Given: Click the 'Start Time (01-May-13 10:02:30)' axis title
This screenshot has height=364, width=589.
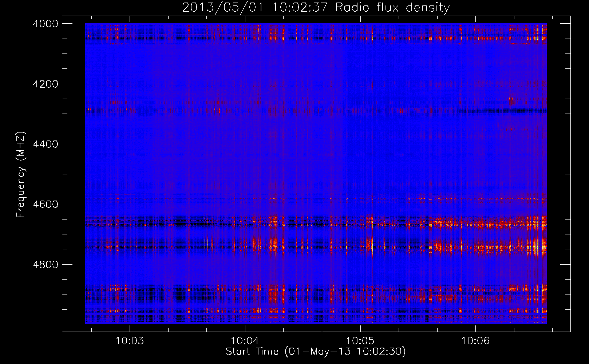Looking at the screenshot, I should [316, 352].
